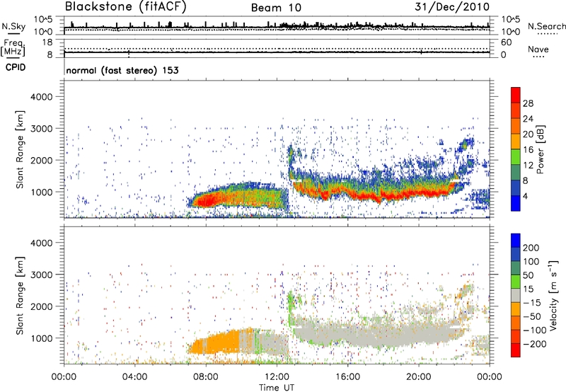This screenshot has height=392, width=566.
Task: Click the "4" tick on the Power color bar
Action: tap(526, 196)
